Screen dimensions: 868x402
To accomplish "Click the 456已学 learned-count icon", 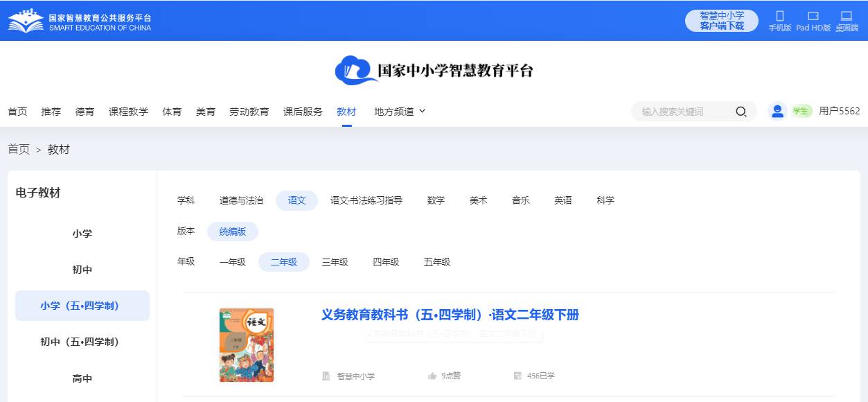I will [517, 376].
